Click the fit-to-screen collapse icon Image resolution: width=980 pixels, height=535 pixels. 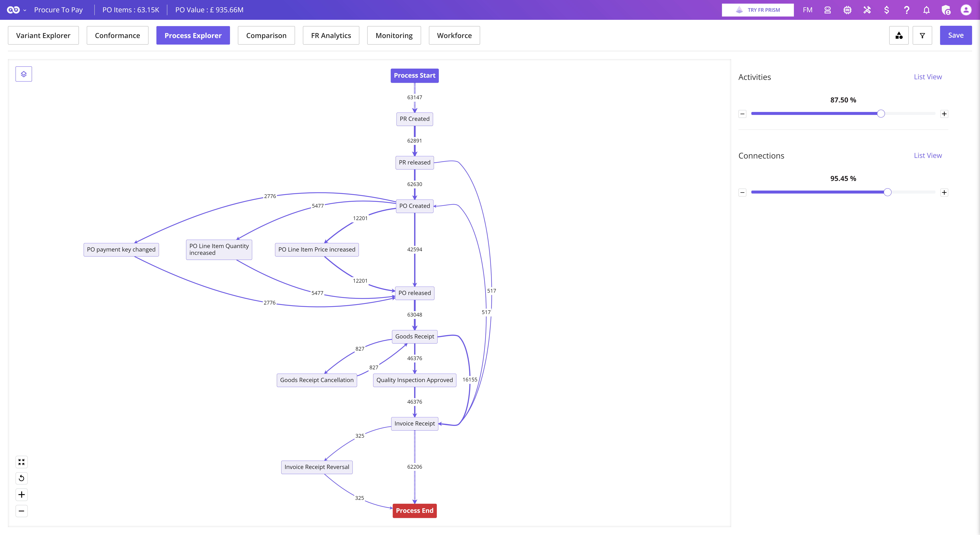(x=22, y=462)
